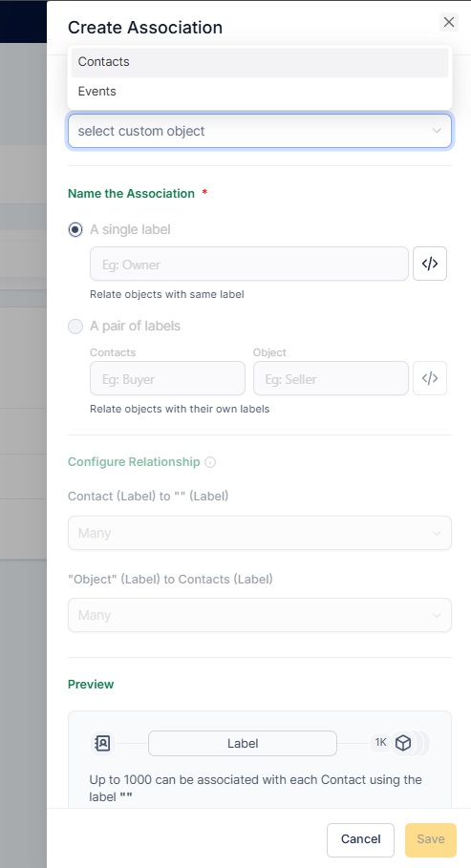Close the Create Association panel
Viewport: 471px width, 868px height.
pos(449,22)
